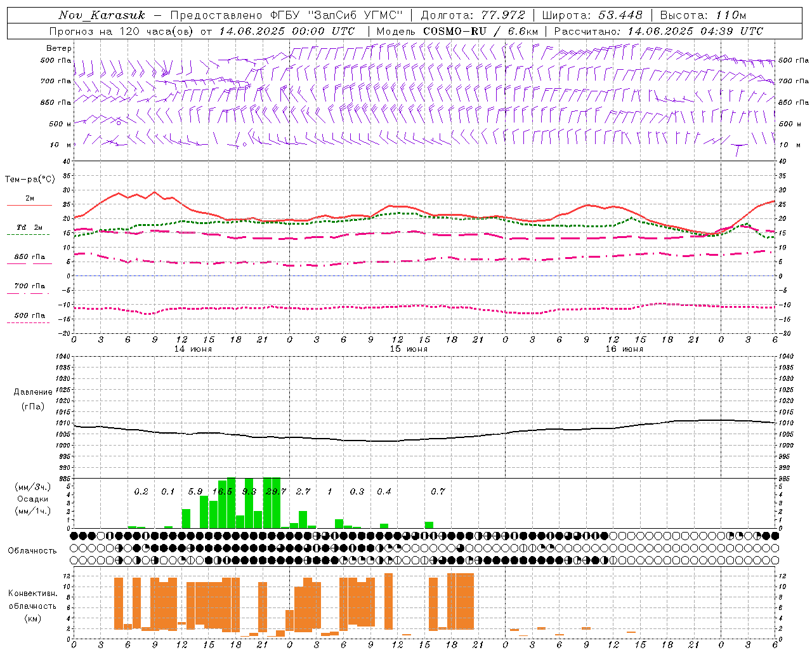Select the "Облачность" cloud cover label
This screenshot has height=650, width=812.
tap(32, 550)
